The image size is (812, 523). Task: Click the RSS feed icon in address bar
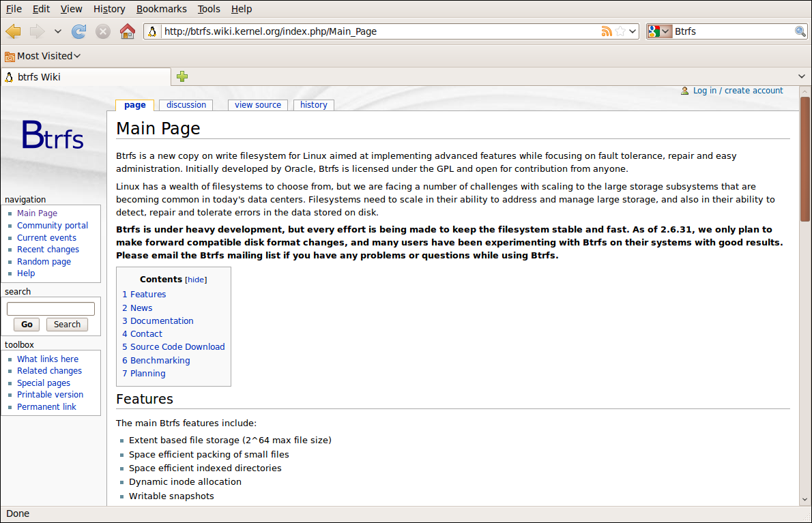click(x=607, y=31)
